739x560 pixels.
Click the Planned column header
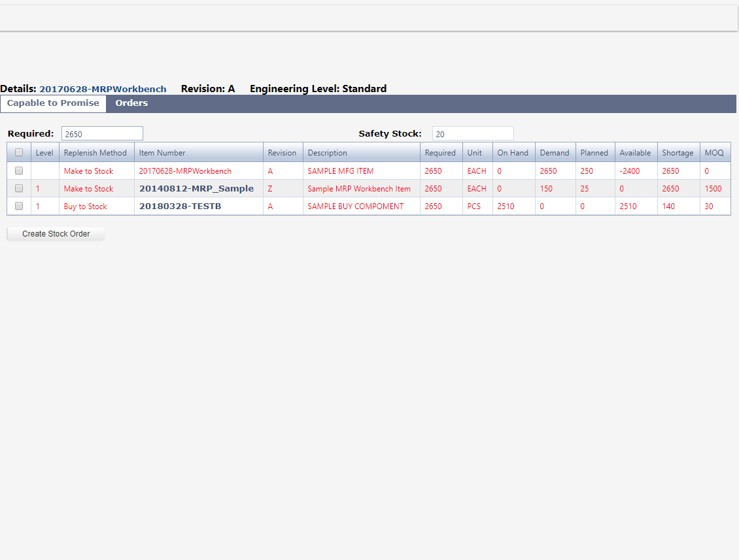click(595, 153)
